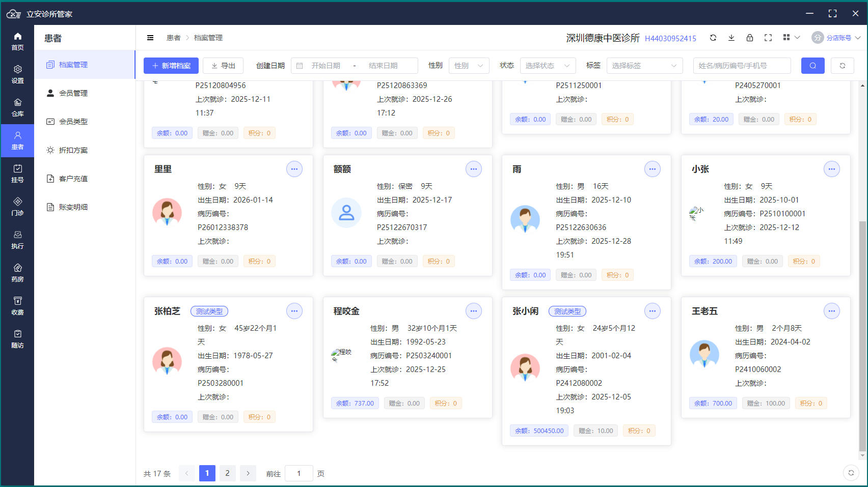
Task: Open the 门诊 outpatient module
Action: click(17, 207)
